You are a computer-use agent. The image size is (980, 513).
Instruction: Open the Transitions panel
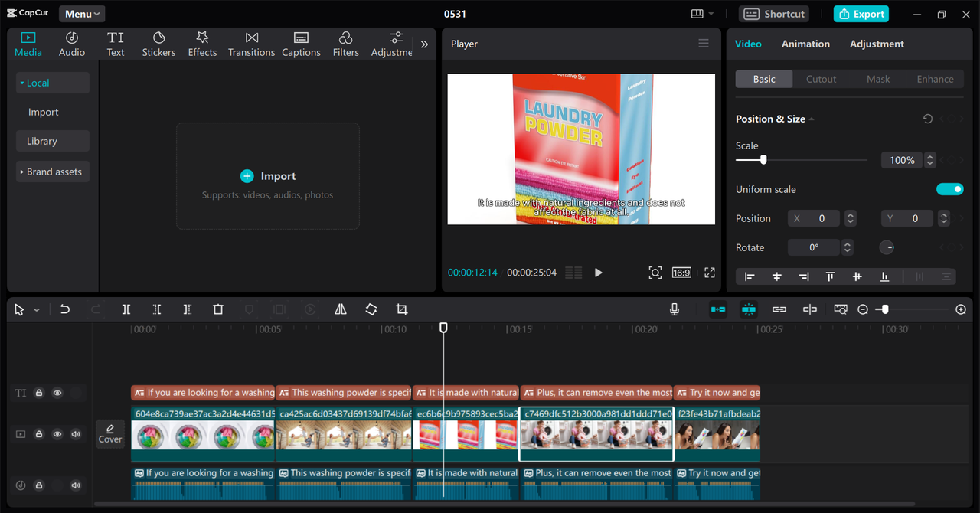coord(251,44)
